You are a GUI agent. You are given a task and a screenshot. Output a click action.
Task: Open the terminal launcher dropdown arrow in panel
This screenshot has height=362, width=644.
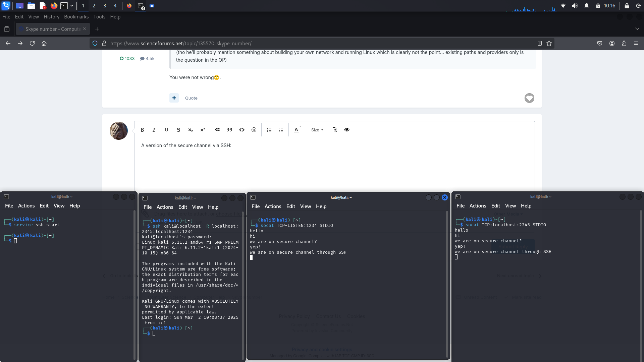coord(72,6)
